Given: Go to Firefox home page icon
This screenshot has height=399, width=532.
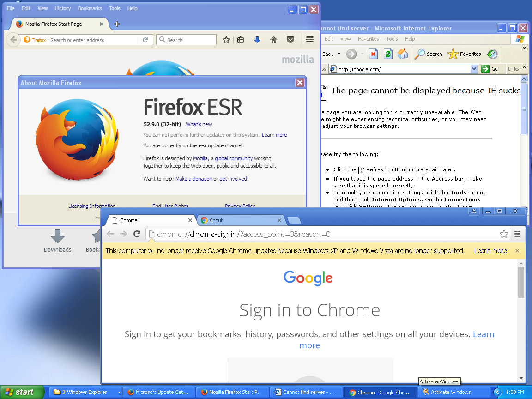Looking at the screenshot, I should (x=274, y=40).
